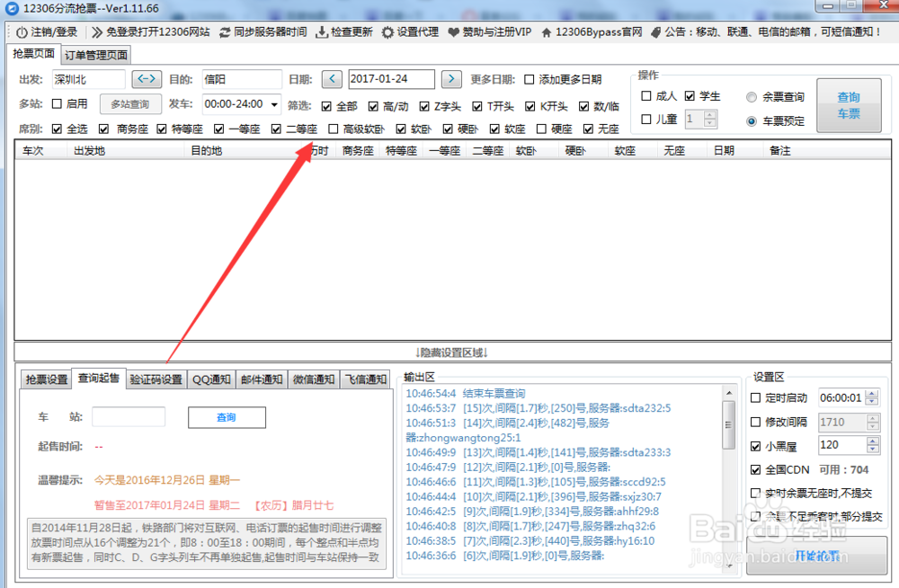This screenshot has width=899, height=588.
Task: Click 多站查询 button
Action: [130, 103]
